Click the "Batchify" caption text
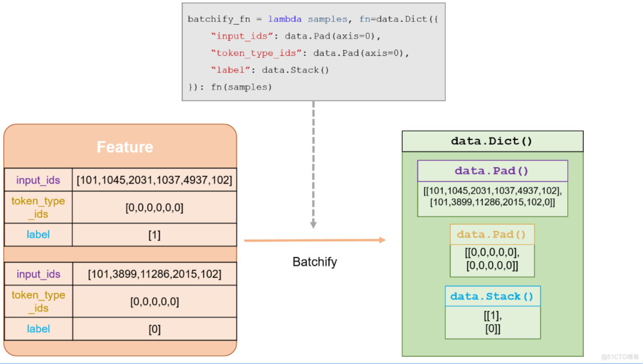The image size is (643, 364). pos(315,262)
